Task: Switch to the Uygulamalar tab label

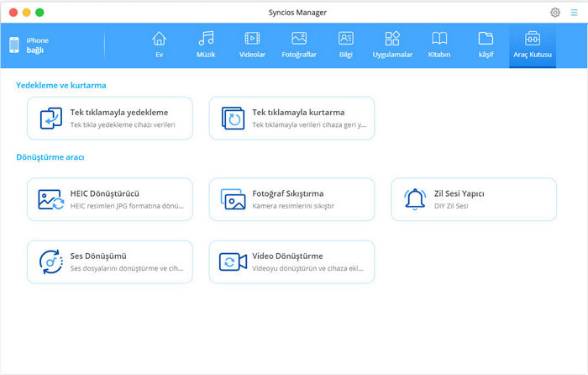Action: (392, 55)
